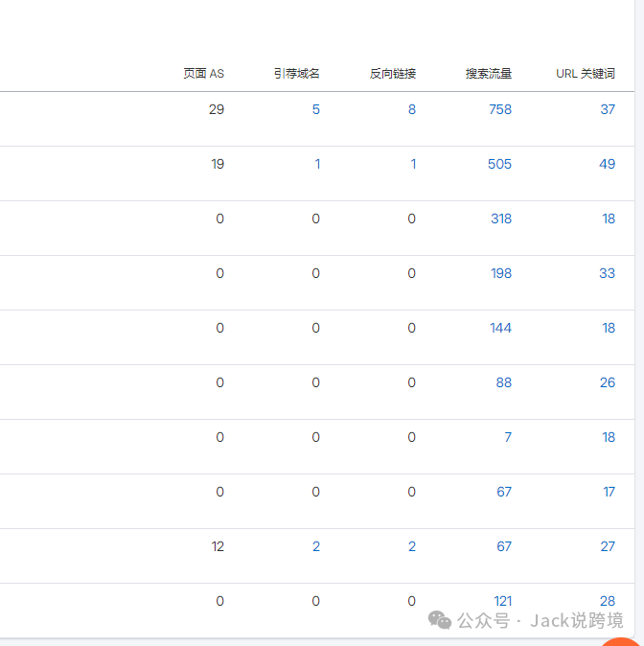Open search traffic value 198

501,273
